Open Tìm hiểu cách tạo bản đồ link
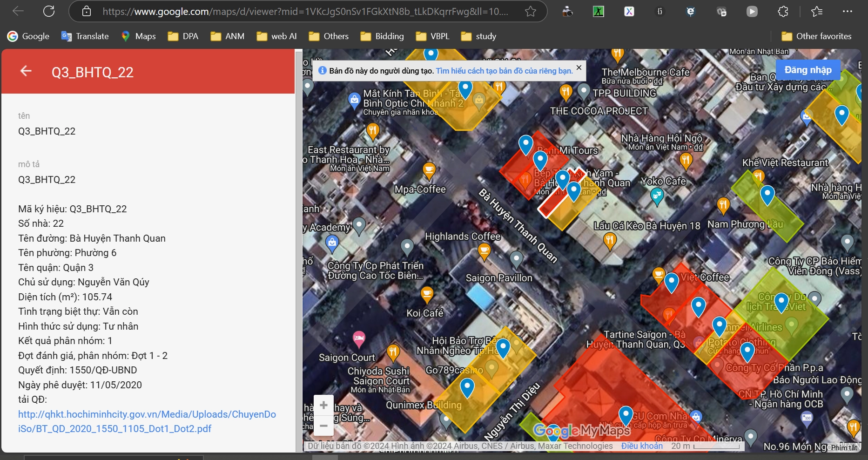 [x=505, y=71]
